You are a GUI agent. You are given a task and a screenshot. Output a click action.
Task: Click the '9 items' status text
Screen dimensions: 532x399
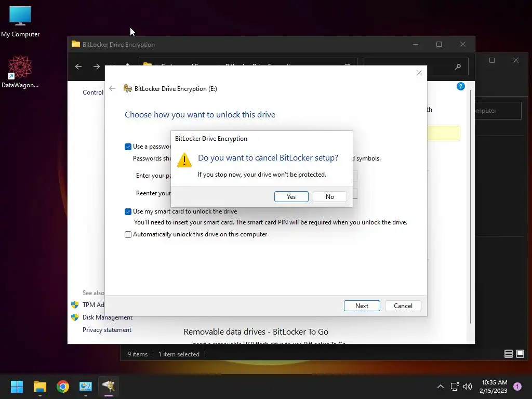137,354
